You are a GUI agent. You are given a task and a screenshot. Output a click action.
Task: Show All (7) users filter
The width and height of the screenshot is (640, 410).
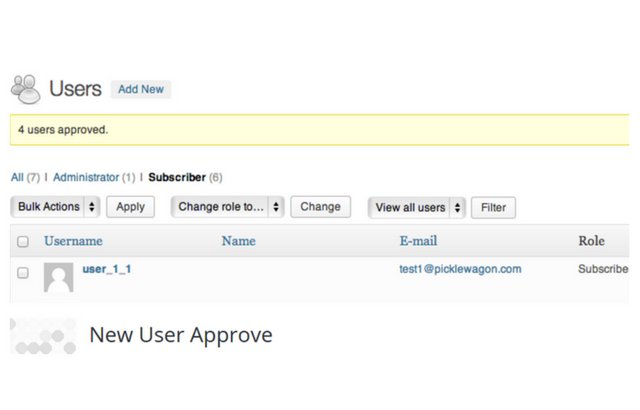point(25,177)
